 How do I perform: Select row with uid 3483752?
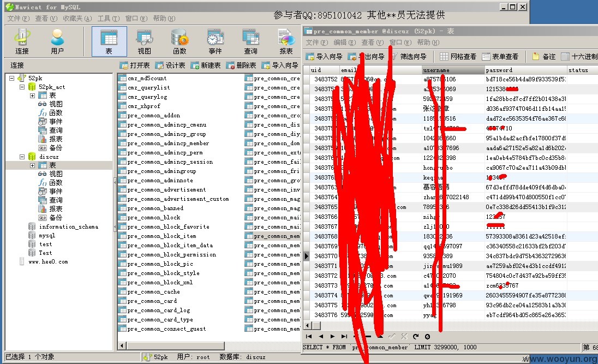(450, 79)
